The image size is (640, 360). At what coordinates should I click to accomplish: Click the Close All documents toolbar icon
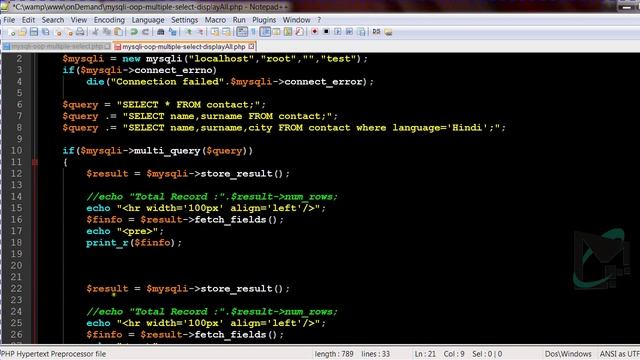[69, 32]
